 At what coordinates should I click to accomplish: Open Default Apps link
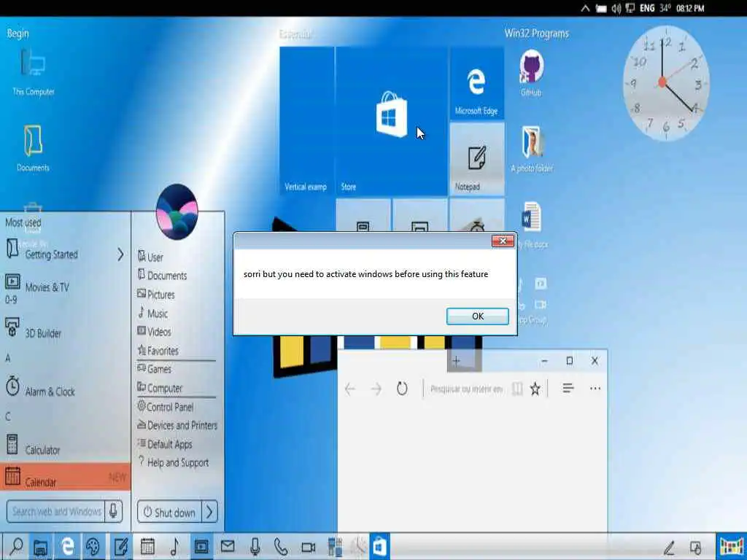[x=165, y=444]
